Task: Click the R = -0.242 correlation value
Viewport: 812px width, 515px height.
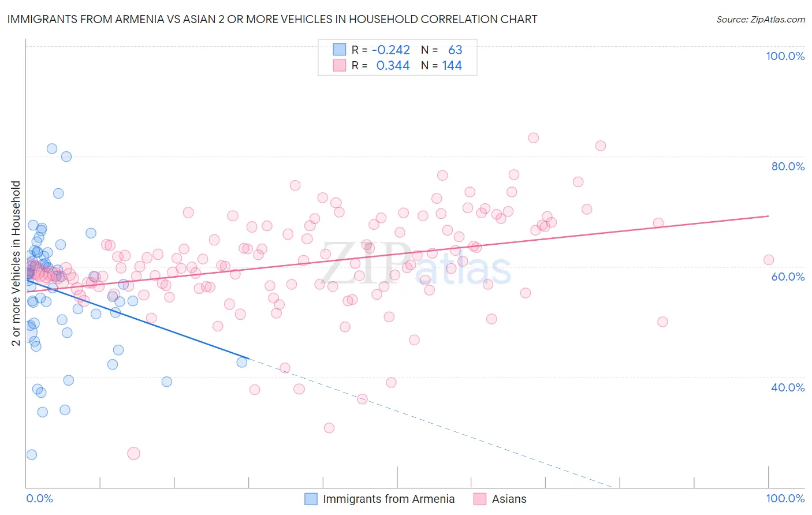Action: (381, 50)
